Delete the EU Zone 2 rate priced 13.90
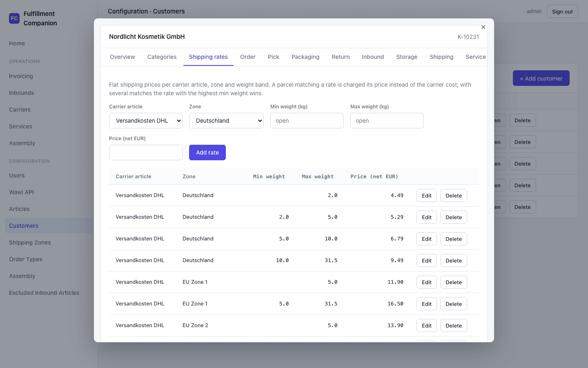Screen dimensions: 588x368 (454, 325)
